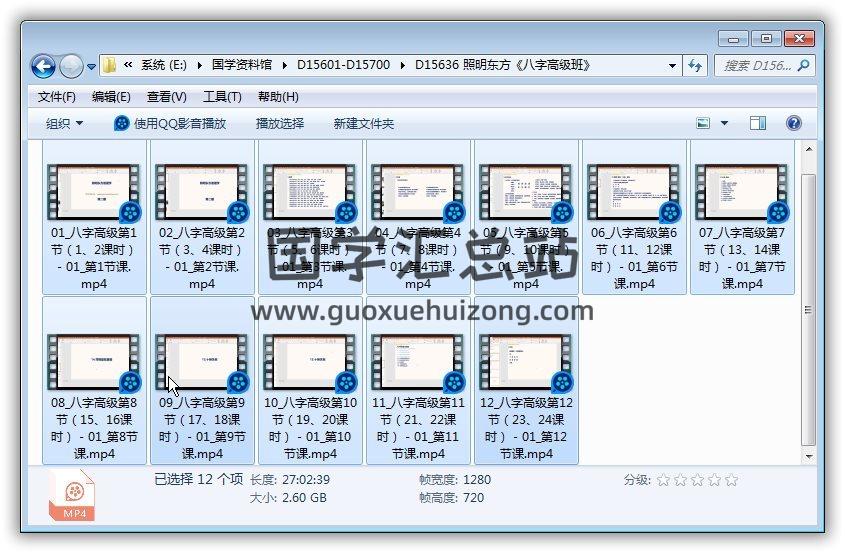Open the help question mark icon
The width and height of the screenshot is (845, 553).
(793, 123)
